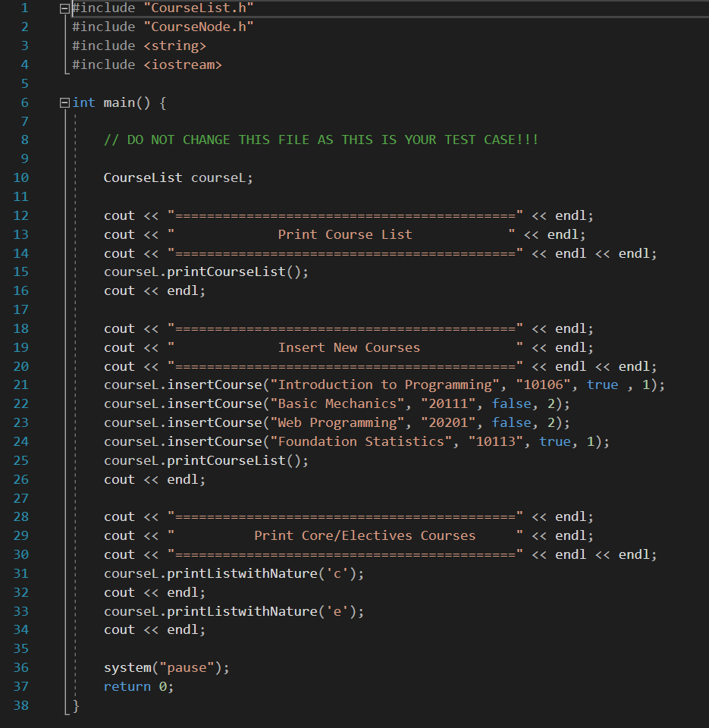Click the include "CourseNode.h" directive
709x728 pixels.
tap(163, 26)
